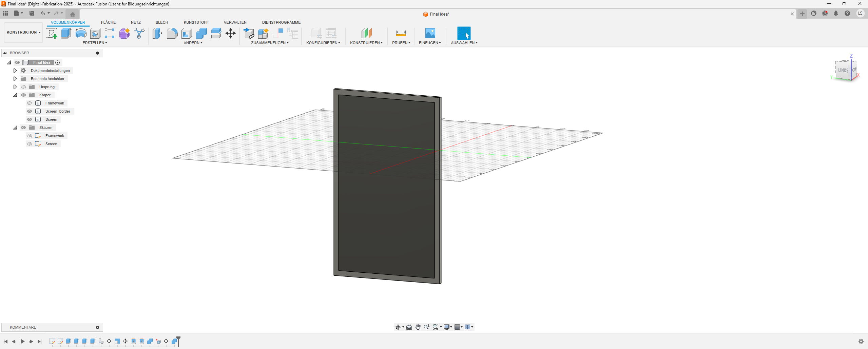Open the BLECH ribbon tab
This screenshot has height=349, width=868.
(x=162, y=22)
